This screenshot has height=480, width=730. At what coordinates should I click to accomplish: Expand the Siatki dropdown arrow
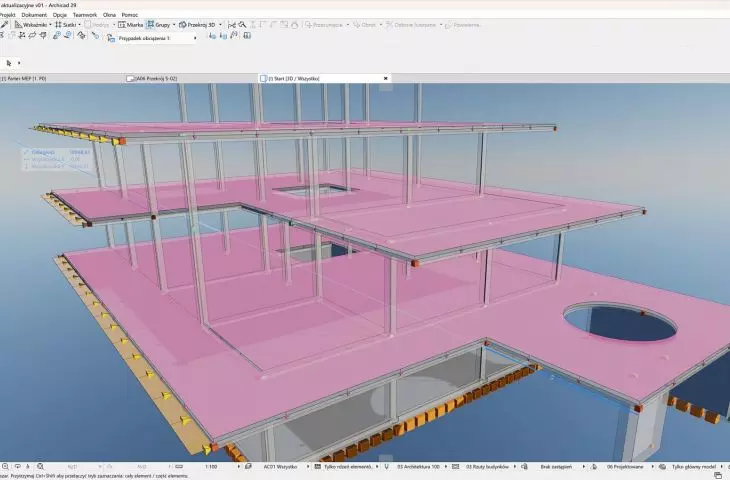pos(79,25)
